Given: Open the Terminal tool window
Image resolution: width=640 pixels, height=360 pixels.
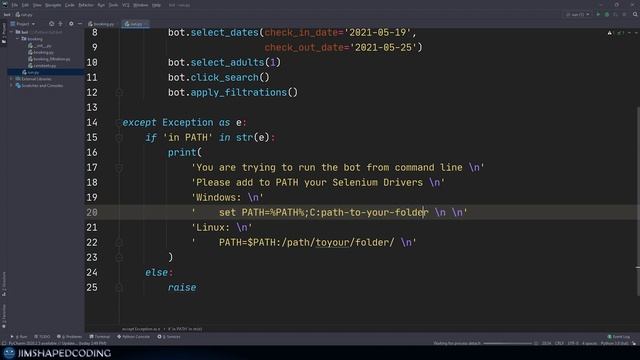Looking at the screenshot, I should (100, 337).
